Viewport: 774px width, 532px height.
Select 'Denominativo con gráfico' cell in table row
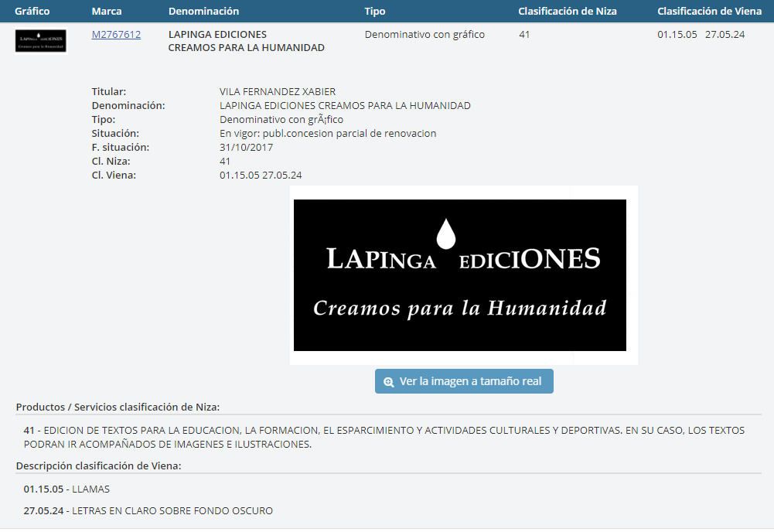click(425, 35)
